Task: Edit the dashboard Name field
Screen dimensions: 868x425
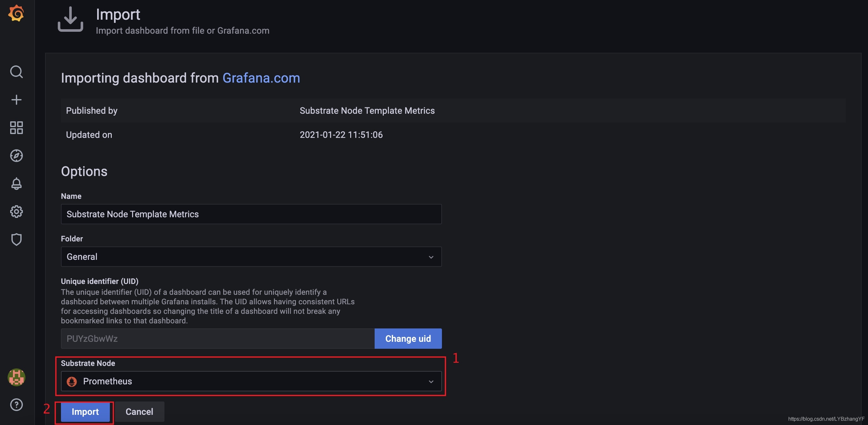Action: pos(251,214)
